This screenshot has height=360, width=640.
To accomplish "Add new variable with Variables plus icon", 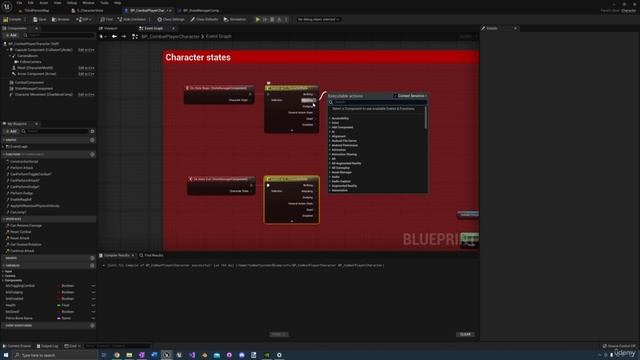I will coord(92,265).
